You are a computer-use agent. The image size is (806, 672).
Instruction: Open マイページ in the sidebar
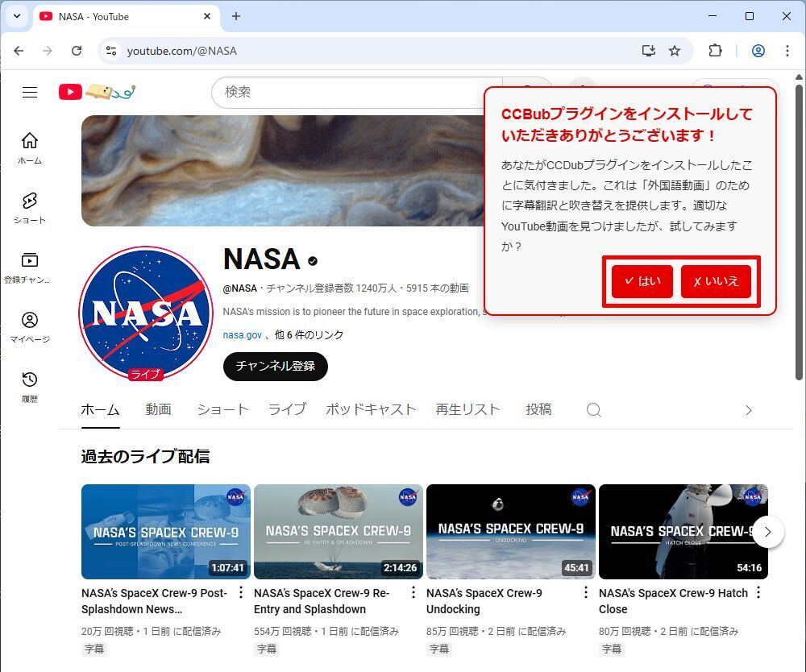pos(30,327)
